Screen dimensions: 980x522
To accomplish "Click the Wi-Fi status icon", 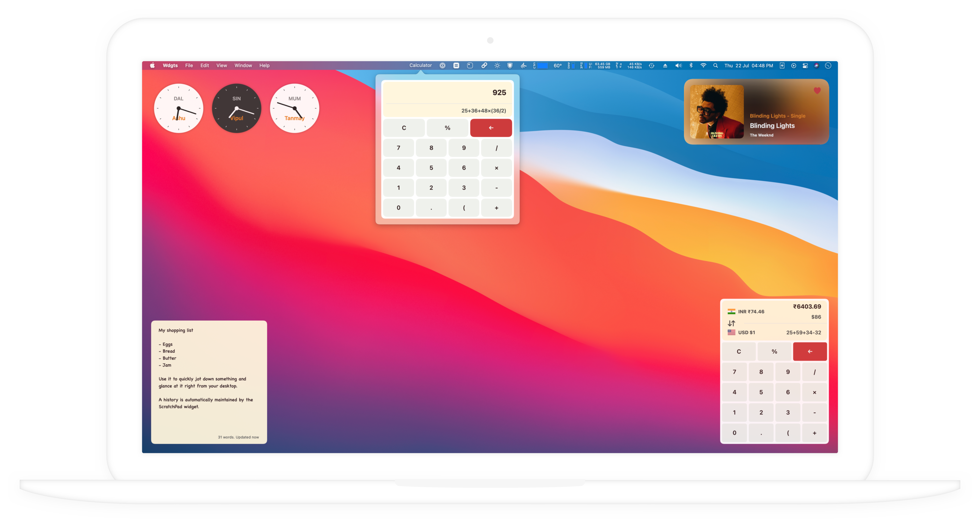I will click(x=704, y=66).
